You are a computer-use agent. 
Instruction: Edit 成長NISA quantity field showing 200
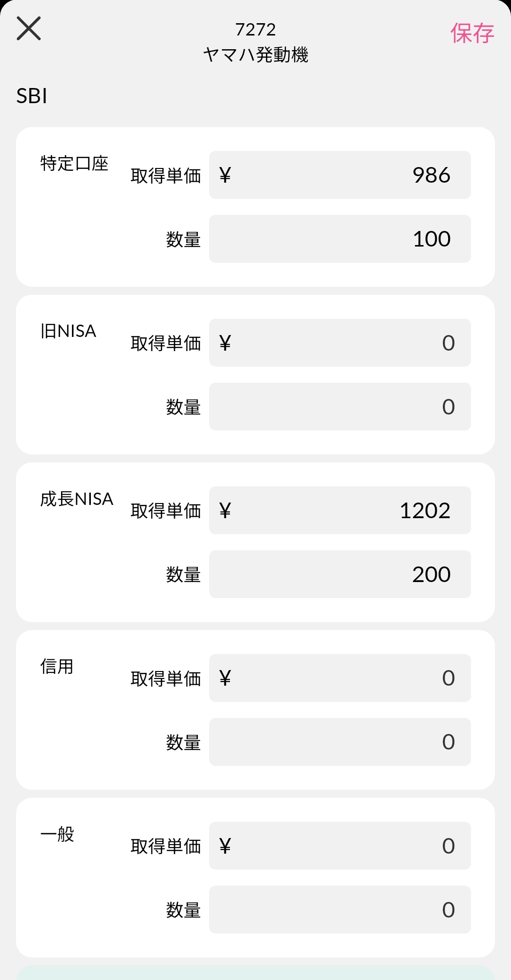340,574
